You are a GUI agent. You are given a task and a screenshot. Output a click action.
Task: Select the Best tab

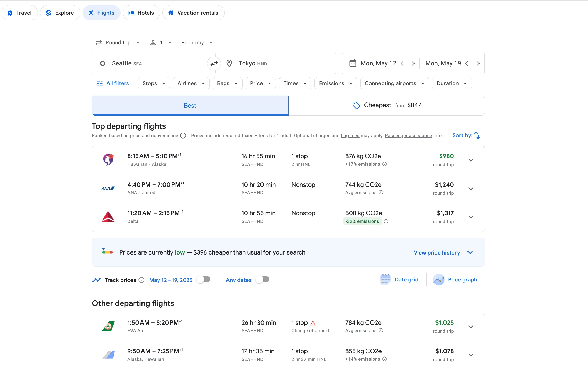pos(190,105)
